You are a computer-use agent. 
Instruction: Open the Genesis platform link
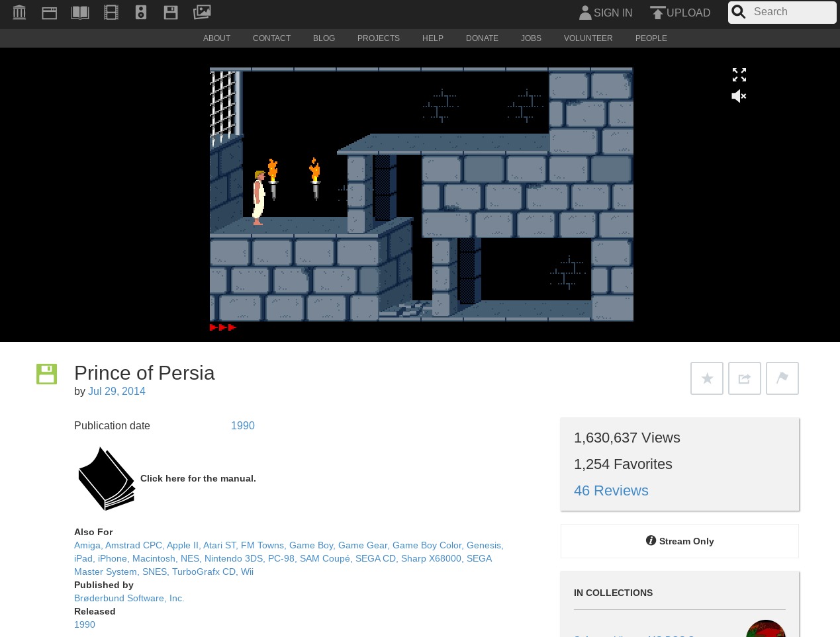click(x=485, y=545)
